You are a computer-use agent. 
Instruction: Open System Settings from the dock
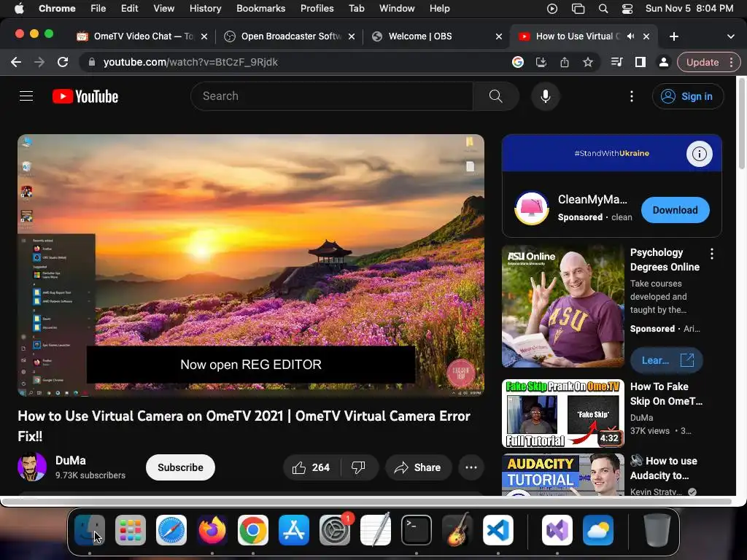tap(335, 530)
